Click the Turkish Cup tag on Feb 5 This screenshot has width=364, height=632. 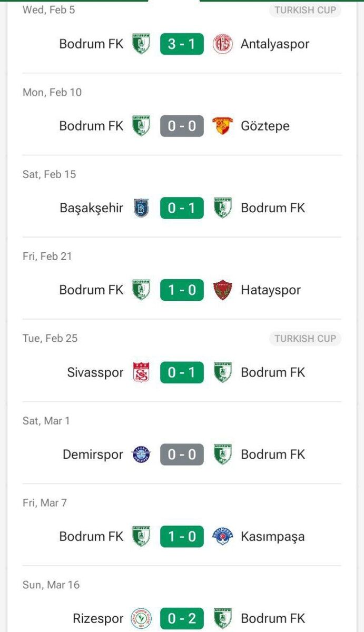pos(305,10)
